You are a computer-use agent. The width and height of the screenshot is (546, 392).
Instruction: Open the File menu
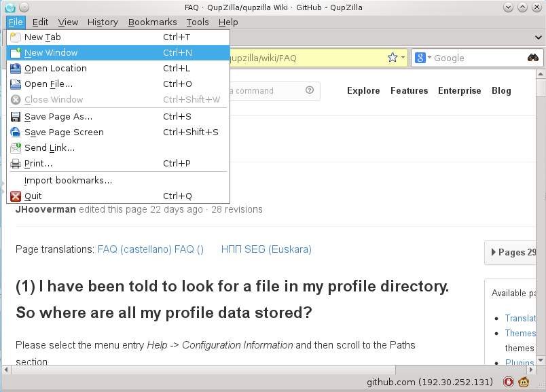tap(16, 22)
